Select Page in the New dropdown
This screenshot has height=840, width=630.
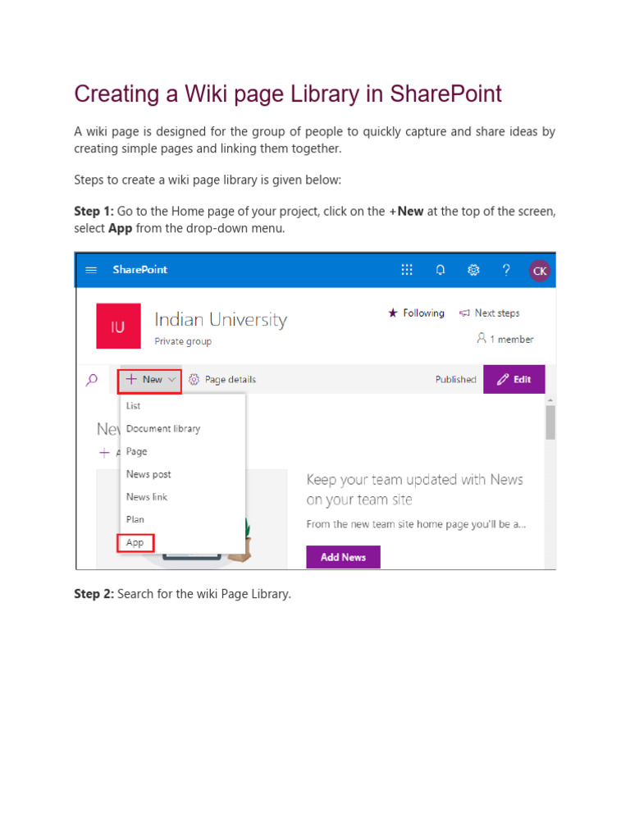[137, 451]
